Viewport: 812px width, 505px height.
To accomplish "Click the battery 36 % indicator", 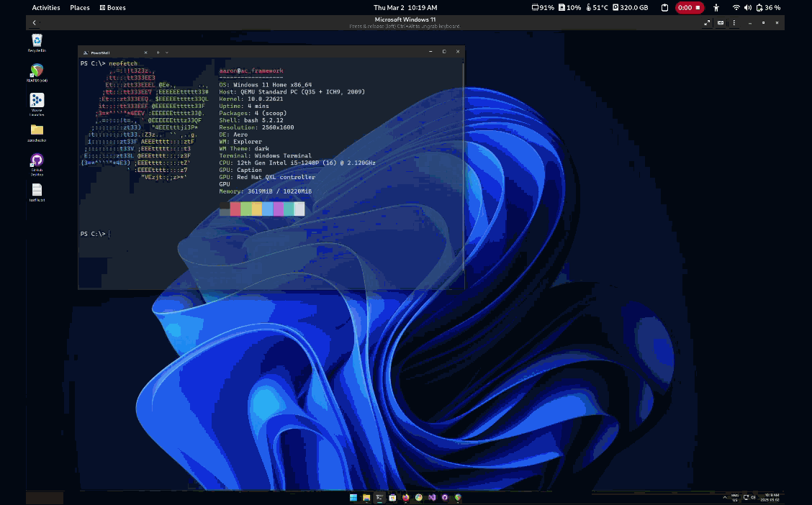I will click(768, 8).
